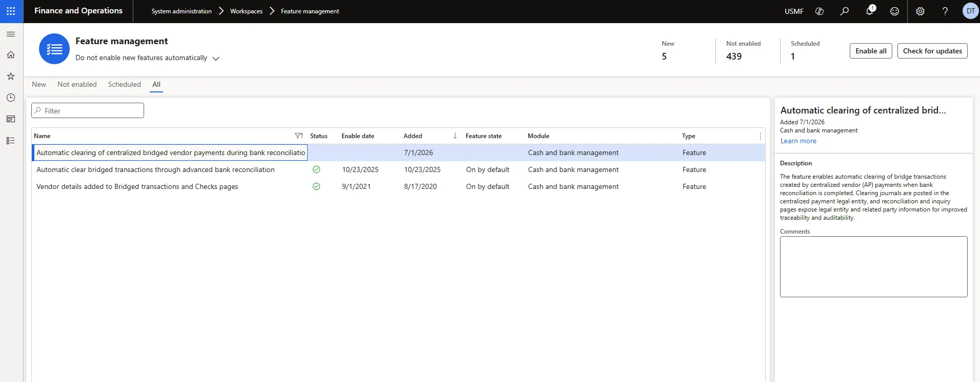
Task: Open the feedback smiley icon
Action: [894, 11]
